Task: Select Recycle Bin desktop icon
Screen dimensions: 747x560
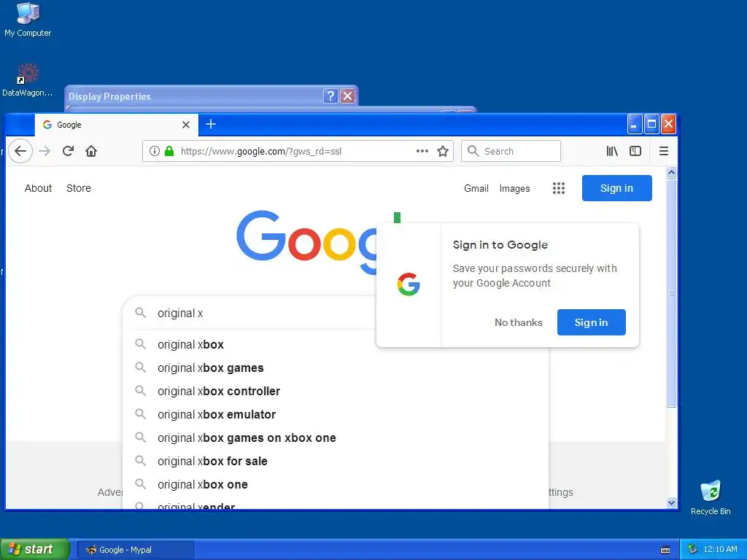Action: [x=711, y=497]
